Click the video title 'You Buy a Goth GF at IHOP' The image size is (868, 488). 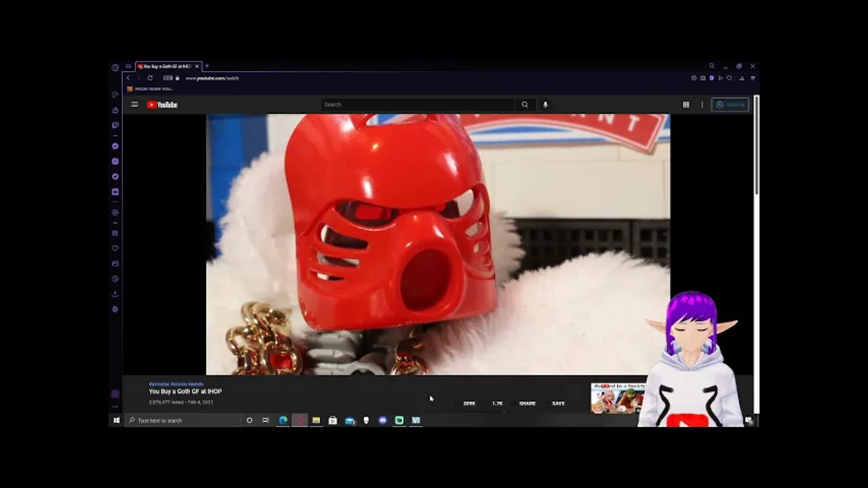(185, 392)
